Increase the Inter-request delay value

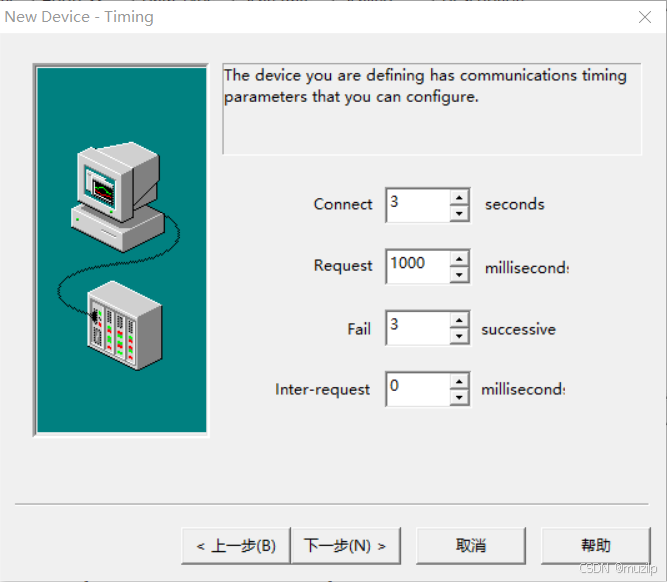click(x=459, y=382)
